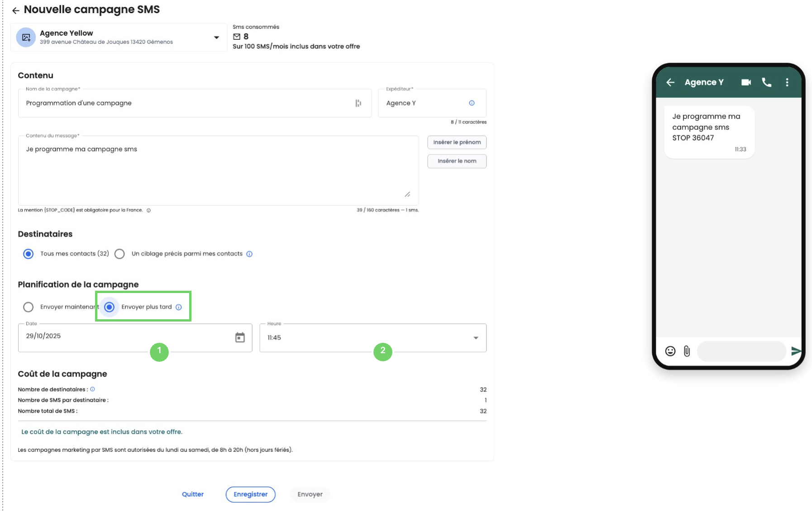Click the agency image placeholder icon
Image resolution: width=812 pixels, height=511 pixels.
pyautogui.click(x=26, y=38)
